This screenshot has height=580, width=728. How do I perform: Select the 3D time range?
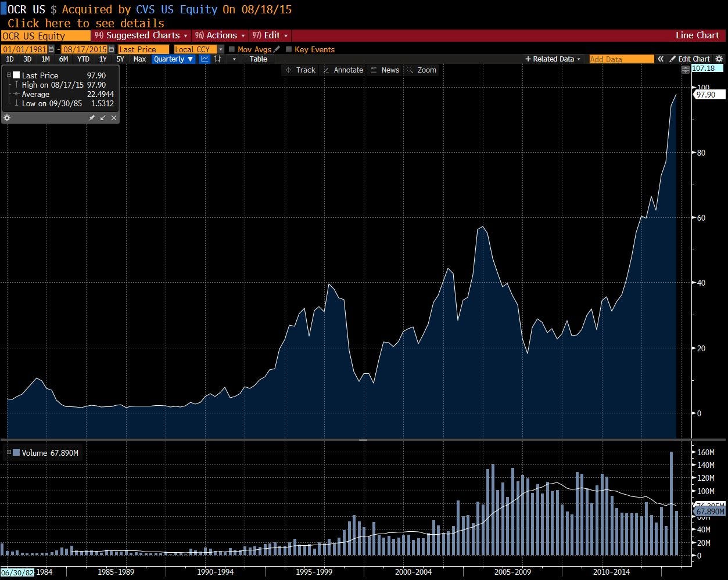(x=27, y=59)
